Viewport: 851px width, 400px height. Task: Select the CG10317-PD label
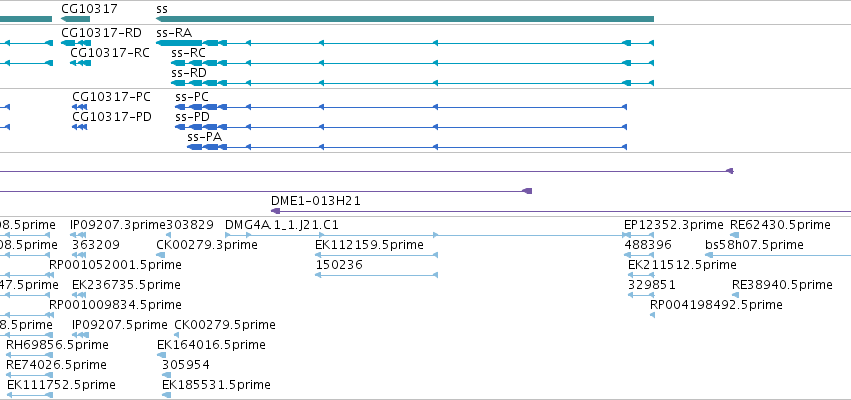coord(112,117)
